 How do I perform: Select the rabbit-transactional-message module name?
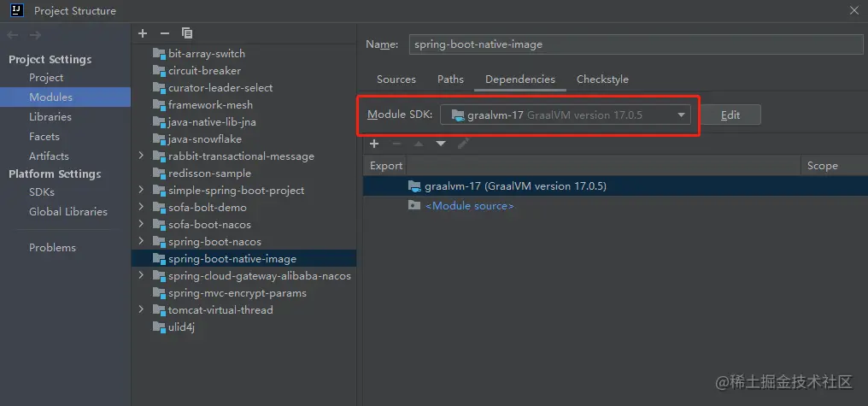[x=242, y=156]
